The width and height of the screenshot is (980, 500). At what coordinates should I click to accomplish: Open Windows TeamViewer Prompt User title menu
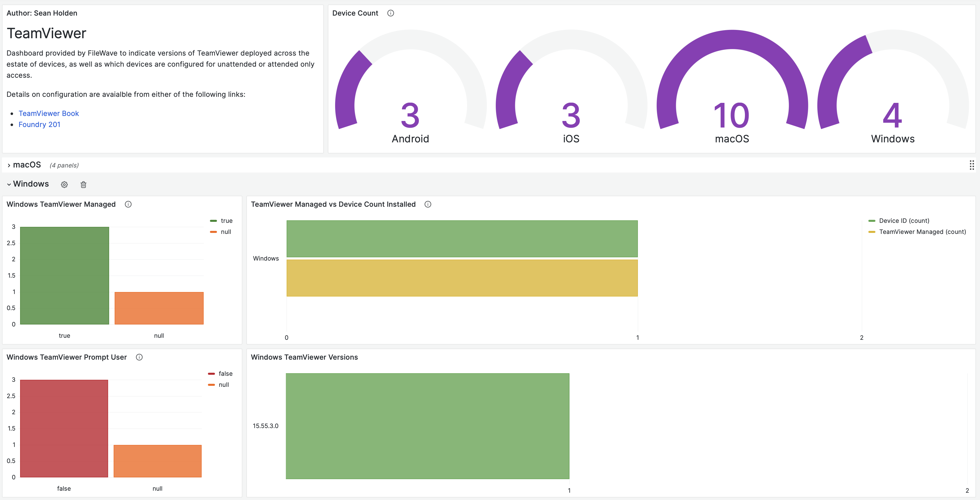click(67, 357)
